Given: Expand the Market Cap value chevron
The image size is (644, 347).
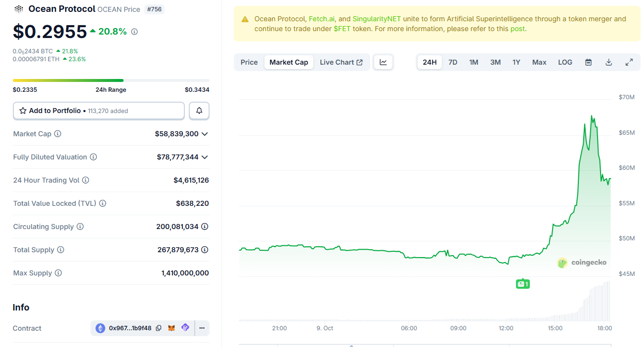Looking at the screenshot, I should click(x=205, y=134).
